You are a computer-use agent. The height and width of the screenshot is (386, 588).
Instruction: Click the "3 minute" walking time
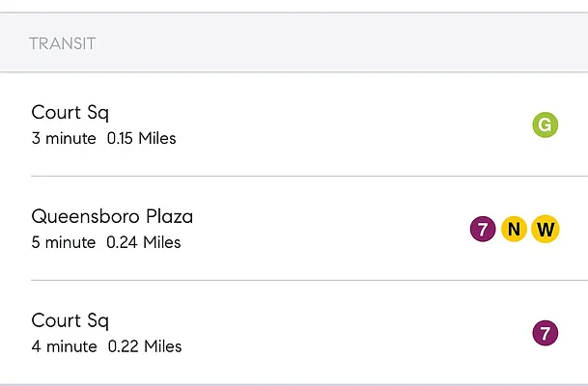click(x=64, y=139)
